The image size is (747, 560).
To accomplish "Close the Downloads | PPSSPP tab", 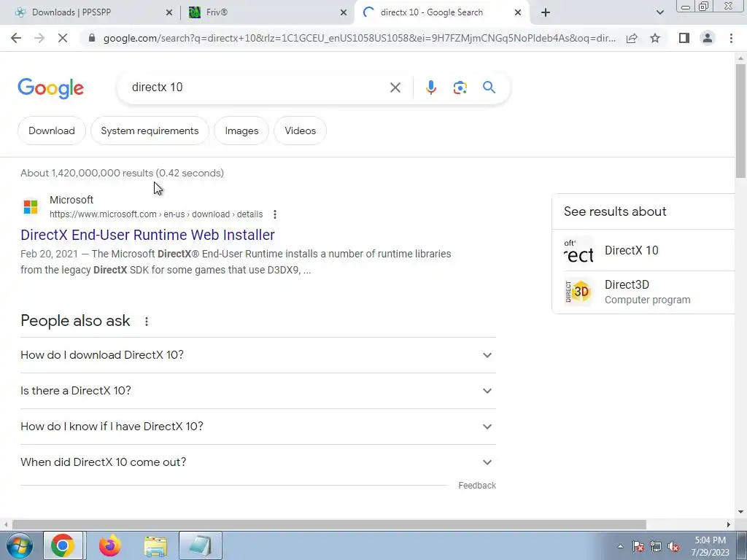I will (x=169, y=13).
